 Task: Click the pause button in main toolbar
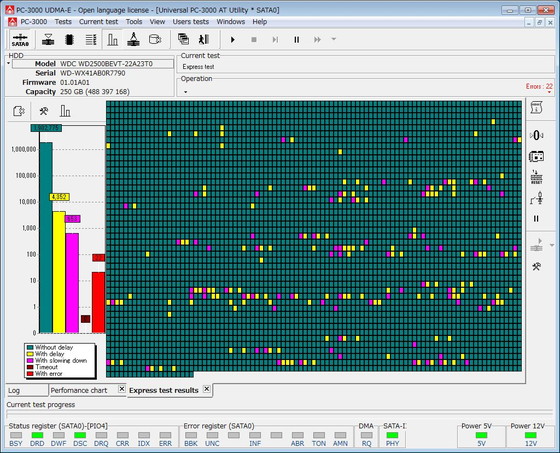point(296,40)
